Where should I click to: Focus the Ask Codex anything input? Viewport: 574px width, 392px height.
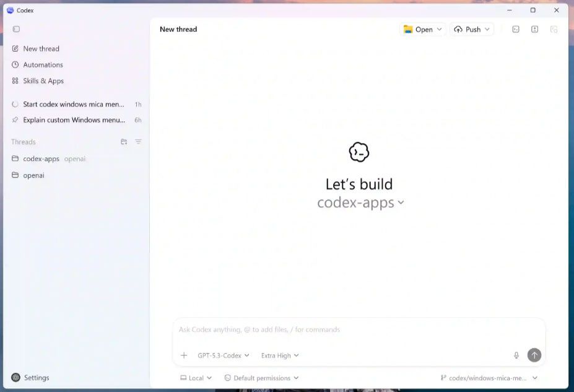[359, 329]
